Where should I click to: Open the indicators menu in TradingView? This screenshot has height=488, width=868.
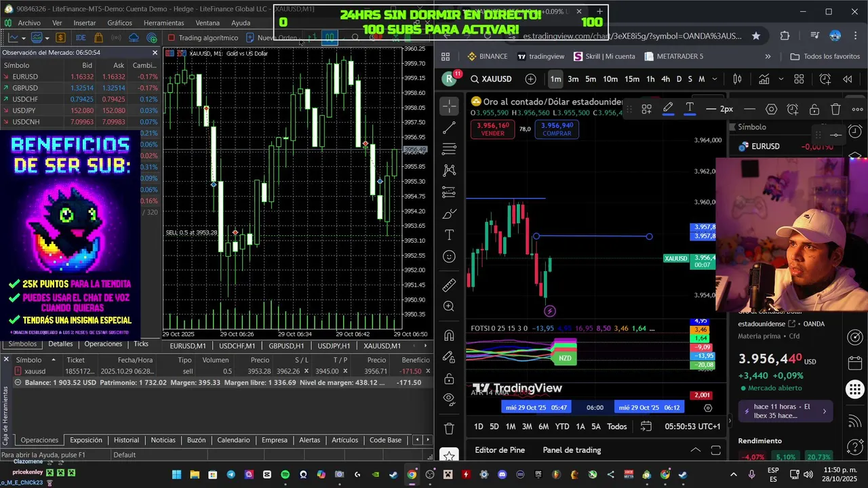pos(763,79)
